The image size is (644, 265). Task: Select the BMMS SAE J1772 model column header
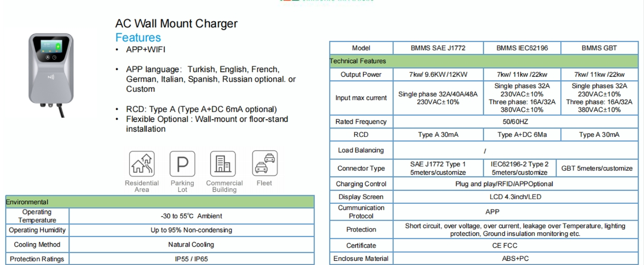click(x=437, y=48)
